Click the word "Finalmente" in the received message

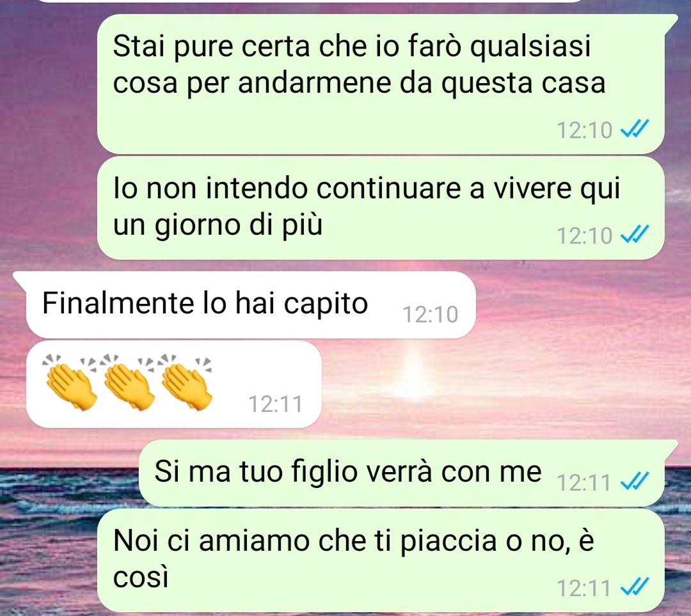point(118,303)
